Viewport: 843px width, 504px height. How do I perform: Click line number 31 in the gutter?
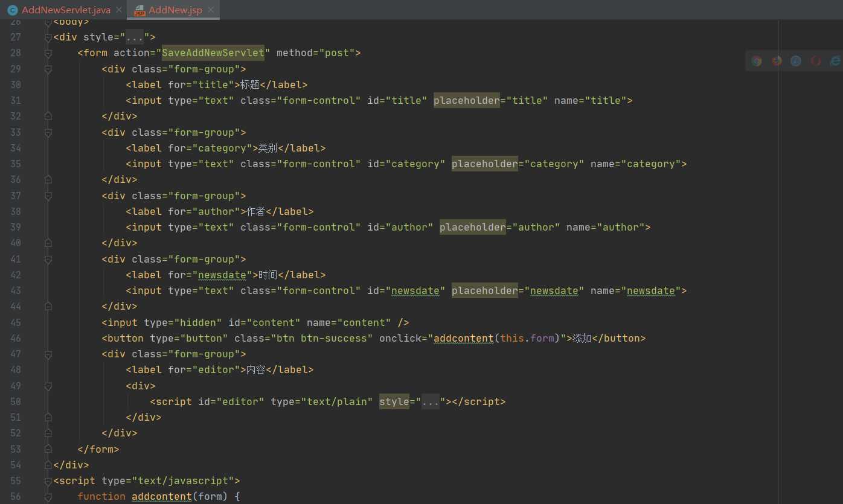click(x=15, y=100)
